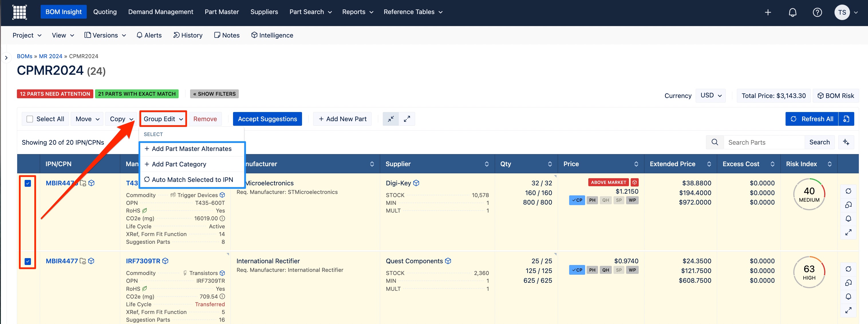
Task: Click cube icon next to Quest Components
Action: point(448,261)
